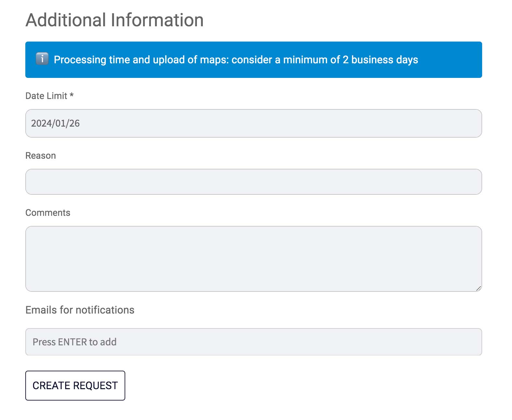This screenshot has width=512, height=420.
Task: Click the word 'Processing' in the banner
Action: coord(80,60)
